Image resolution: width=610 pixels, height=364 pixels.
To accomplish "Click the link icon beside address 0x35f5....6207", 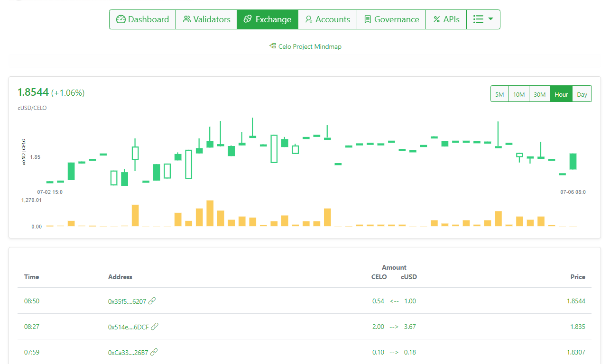I will pos(152,301).
